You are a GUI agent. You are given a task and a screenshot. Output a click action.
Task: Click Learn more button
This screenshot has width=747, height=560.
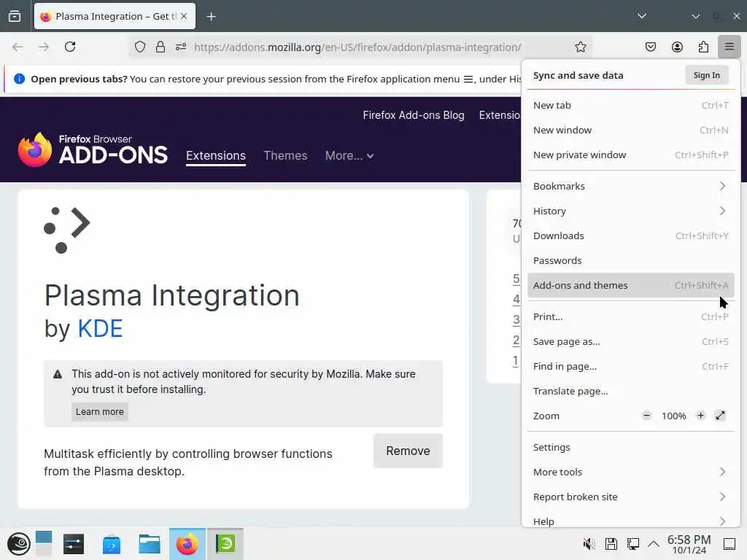(99, 412)
